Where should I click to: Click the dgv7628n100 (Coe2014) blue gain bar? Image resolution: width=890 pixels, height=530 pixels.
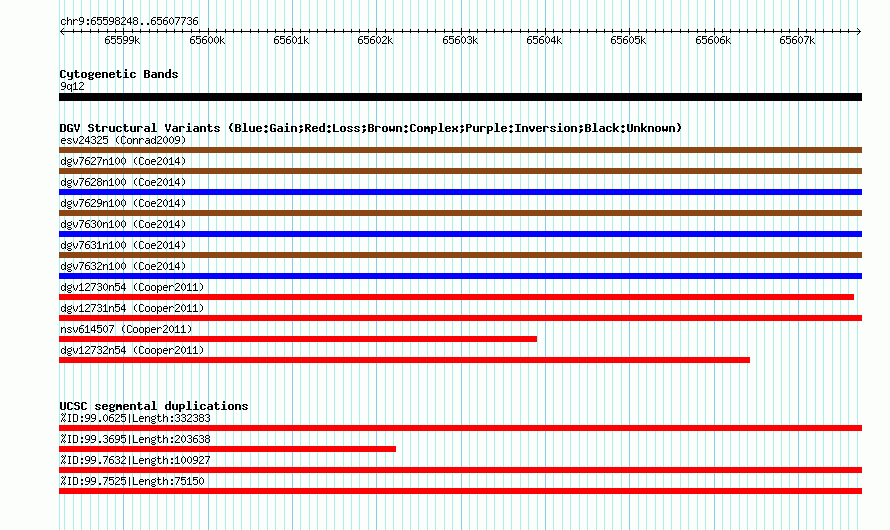[x=460, y=192]
